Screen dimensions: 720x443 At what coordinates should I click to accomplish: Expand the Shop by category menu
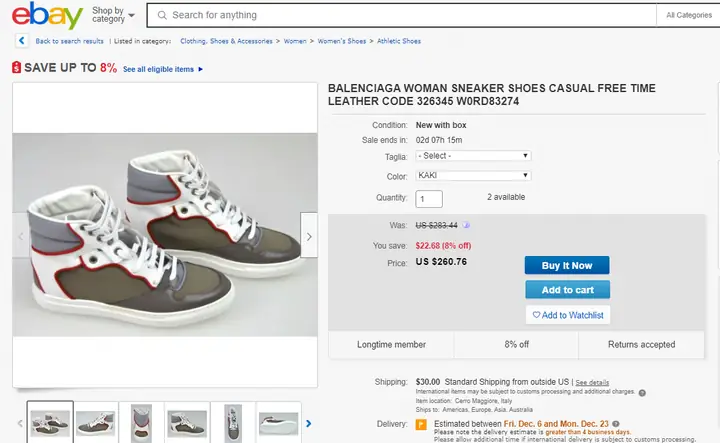point(113,15)
